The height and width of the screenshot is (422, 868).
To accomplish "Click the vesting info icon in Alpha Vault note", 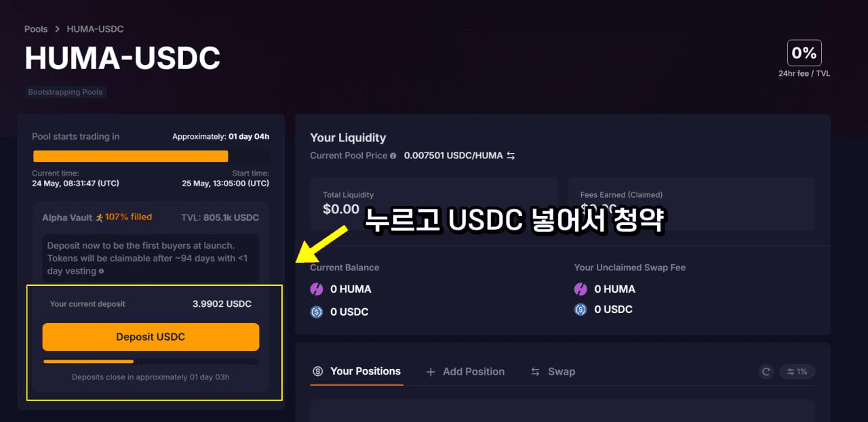I will (101, 271).
